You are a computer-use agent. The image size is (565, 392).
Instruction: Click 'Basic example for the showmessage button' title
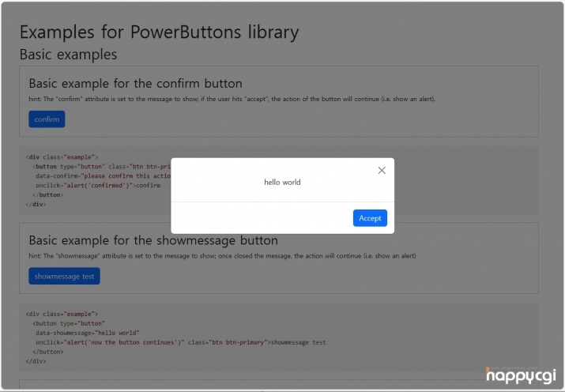(153, 240)
